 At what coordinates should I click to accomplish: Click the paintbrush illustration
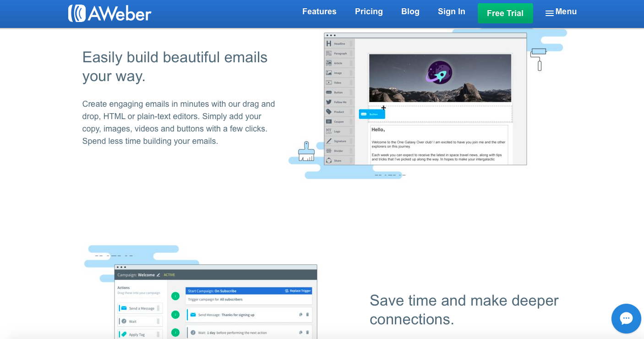pyautogui.click(x=306, y=151)
